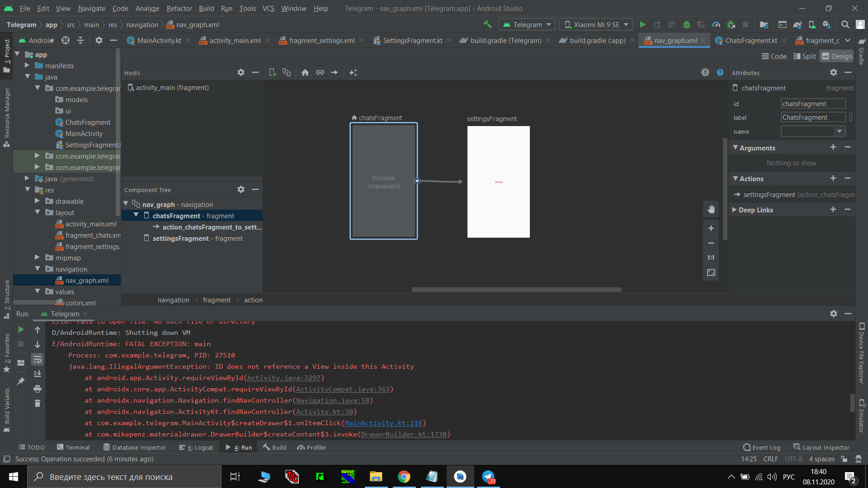Open MainActivity.kt:116 stack trace link
The image size is (868, 488).
pyautogui.click(x=383, y=423)
